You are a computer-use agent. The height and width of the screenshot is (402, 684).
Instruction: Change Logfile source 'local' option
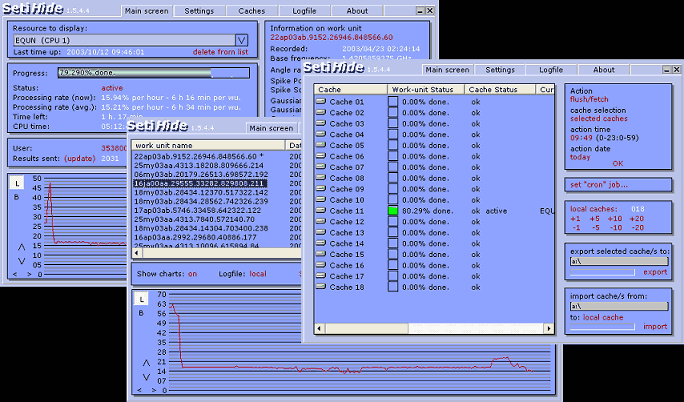pos(258,274)
